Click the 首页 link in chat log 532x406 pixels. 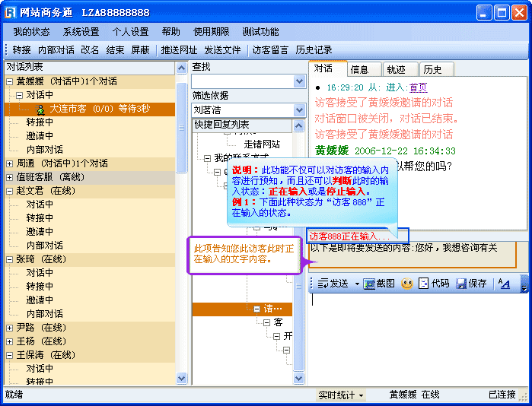click(418, 87)
